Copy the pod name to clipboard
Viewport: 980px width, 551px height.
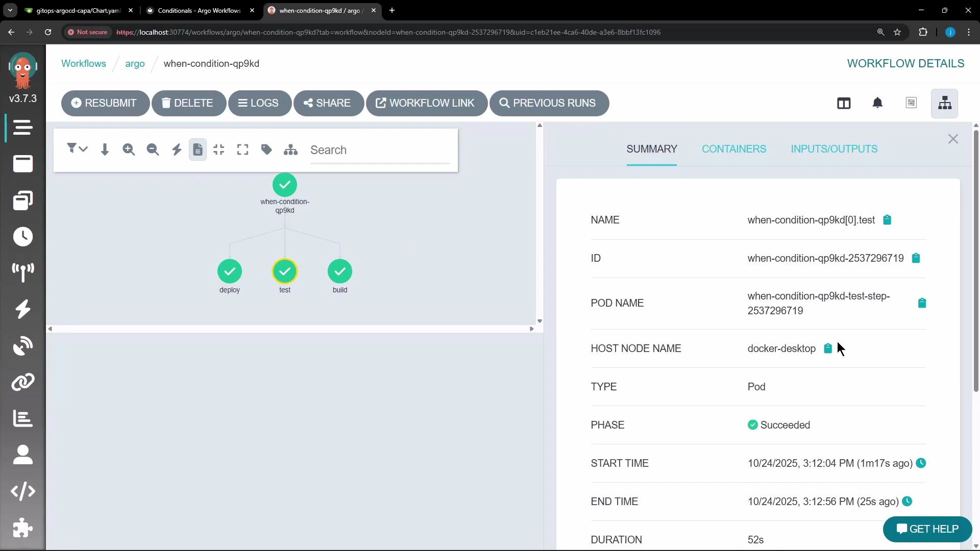click(922, 303)
